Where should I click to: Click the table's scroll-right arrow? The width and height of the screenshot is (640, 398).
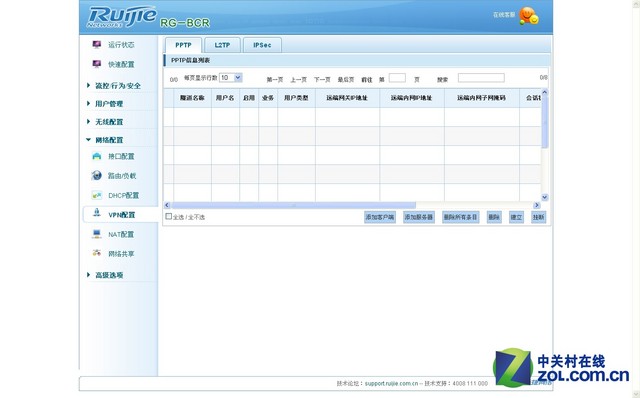point(537,205)
